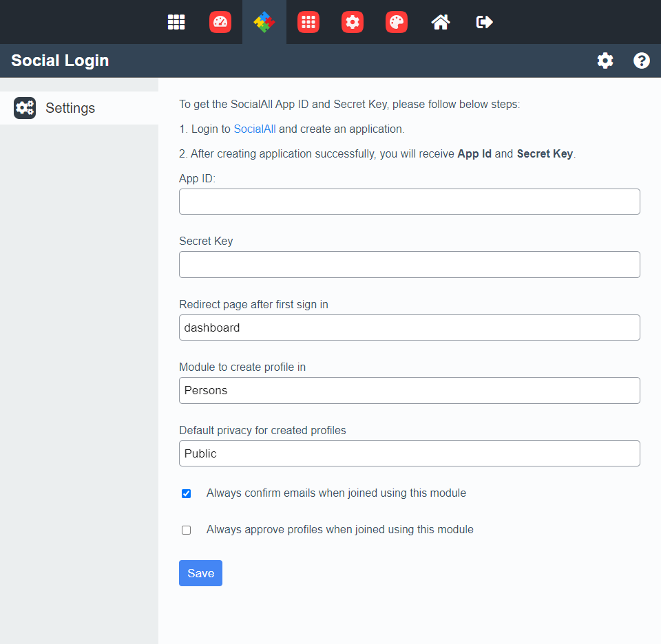The image size is (661, 644).
Task: Open help question mark icon
Action: [642, 61]
